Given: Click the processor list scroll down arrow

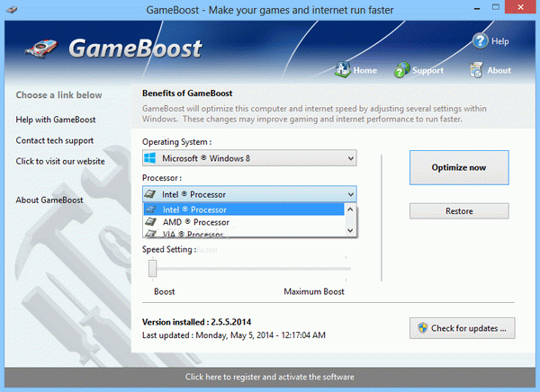Looking at the screenshot, I should [350, 230].
